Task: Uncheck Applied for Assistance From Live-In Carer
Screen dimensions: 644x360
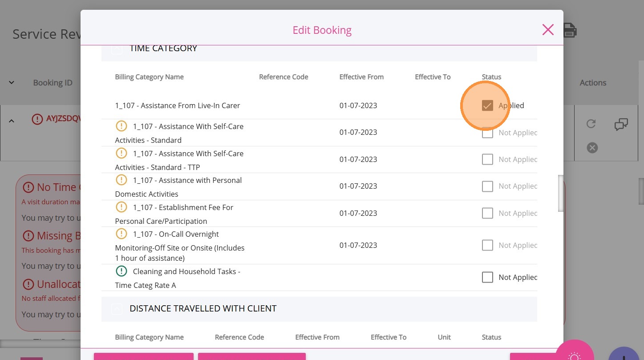Action: point(487,105)
